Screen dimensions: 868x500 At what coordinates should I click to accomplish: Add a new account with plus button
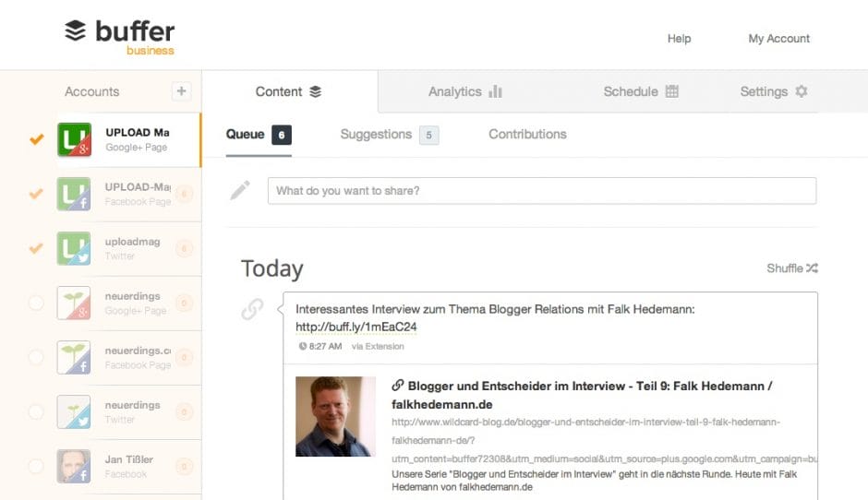point(181,91)
